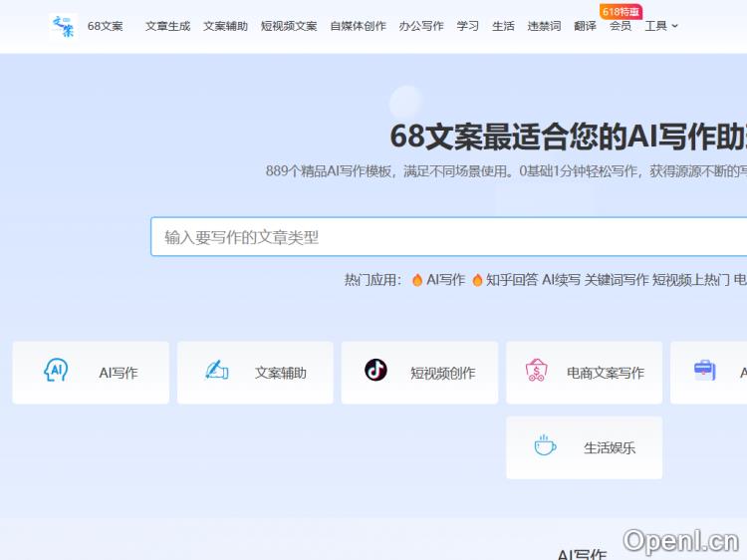Screen dimensions: 747x560
Task: Select the briefcase icon card
Action: pyautogui.click(x=705, y=371)
